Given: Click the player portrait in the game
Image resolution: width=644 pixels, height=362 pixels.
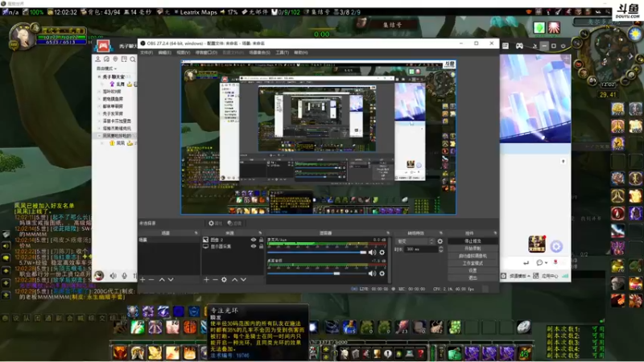Looking at the screenshot, I should (23, 36).
